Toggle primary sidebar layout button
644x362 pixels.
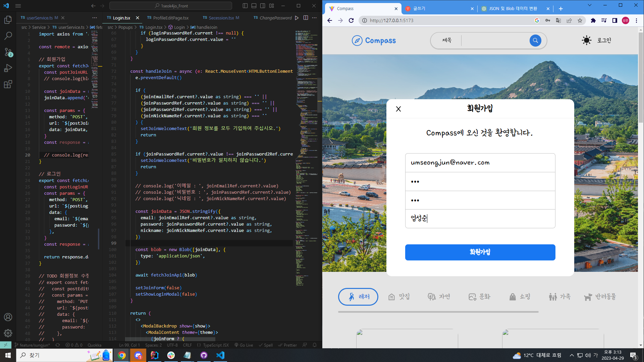click(245, 6)
